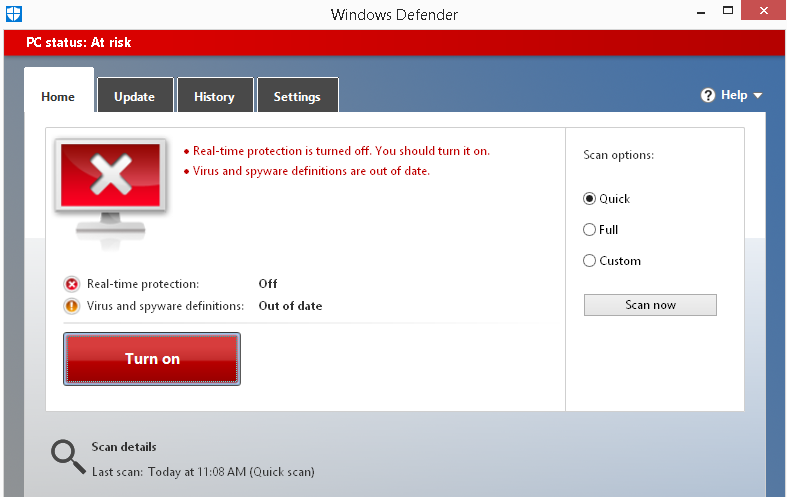
Task: Click the Windows Defender shield title icon
Action: coord(13,14)
